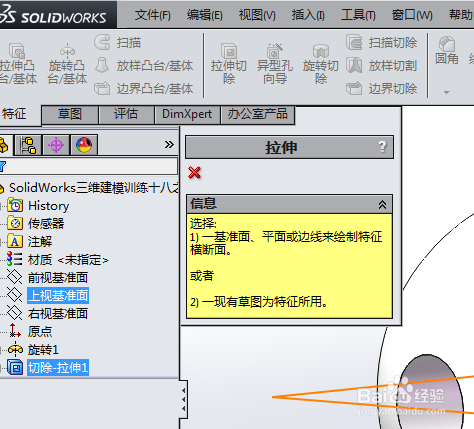
Task: Open the Fillet (圆角) dropdown arrow
Action: click(x=447, y=92)
